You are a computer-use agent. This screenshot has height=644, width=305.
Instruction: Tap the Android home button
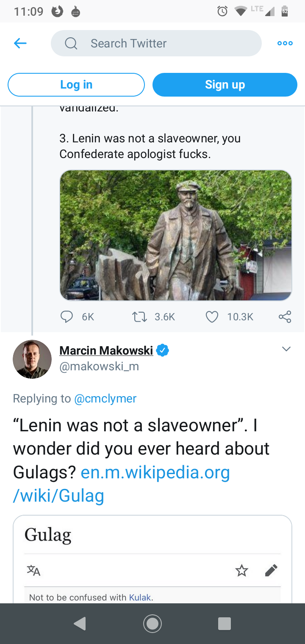(x=152, y=623)
